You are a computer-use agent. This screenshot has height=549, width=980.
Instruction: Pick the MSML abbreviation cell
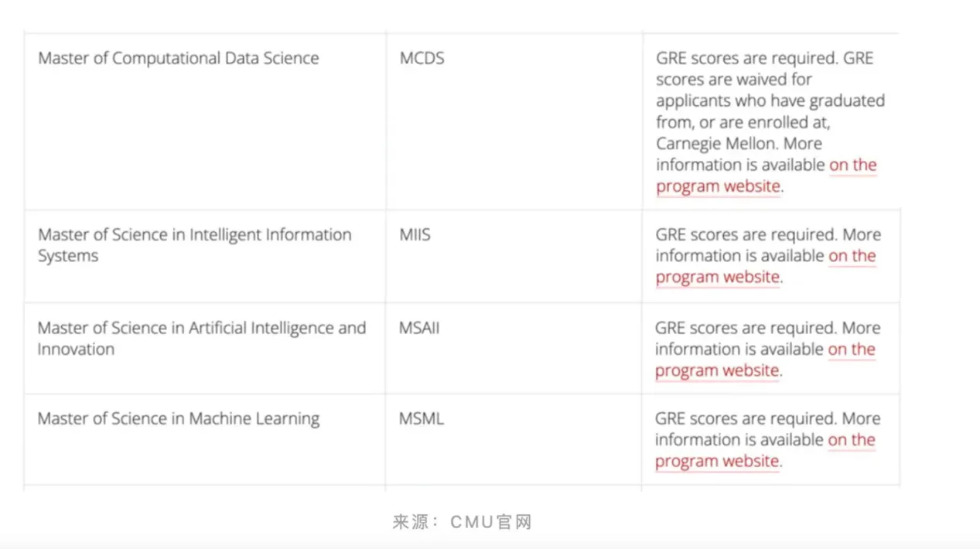point(421,418)
